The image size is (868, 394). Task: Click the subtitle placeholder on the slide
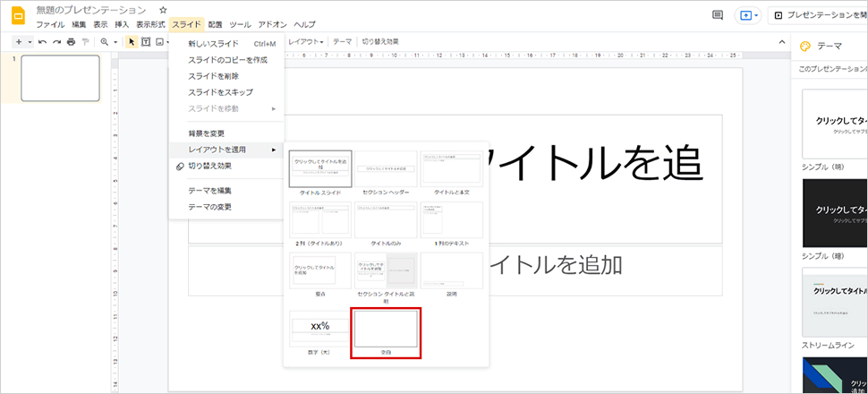coord(455,271)
